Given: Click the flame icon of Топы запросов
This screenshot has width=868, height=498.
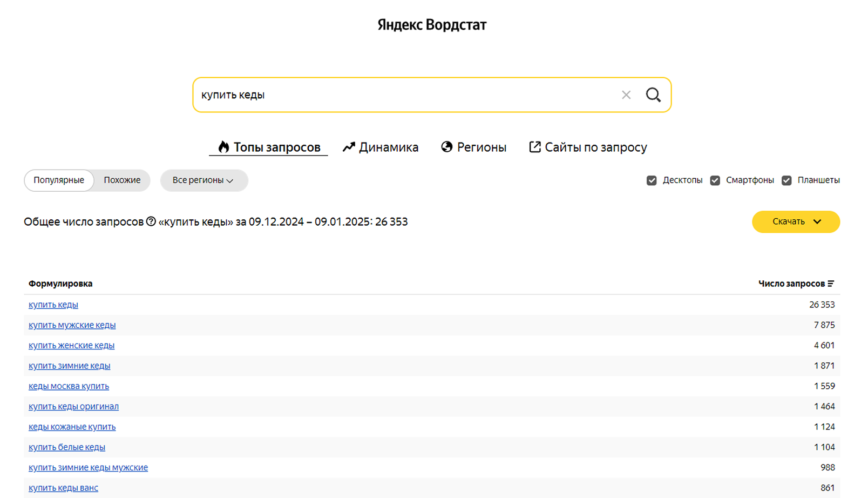Looking at the screenshot, I should tap(223, 147).
